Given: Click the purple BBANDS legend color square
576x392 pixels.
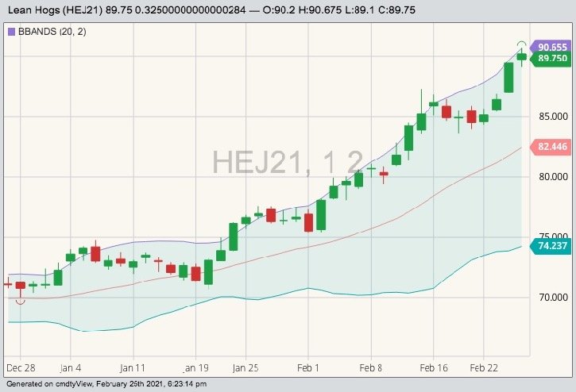Looking at the screenshot, I should coord(10,32).
